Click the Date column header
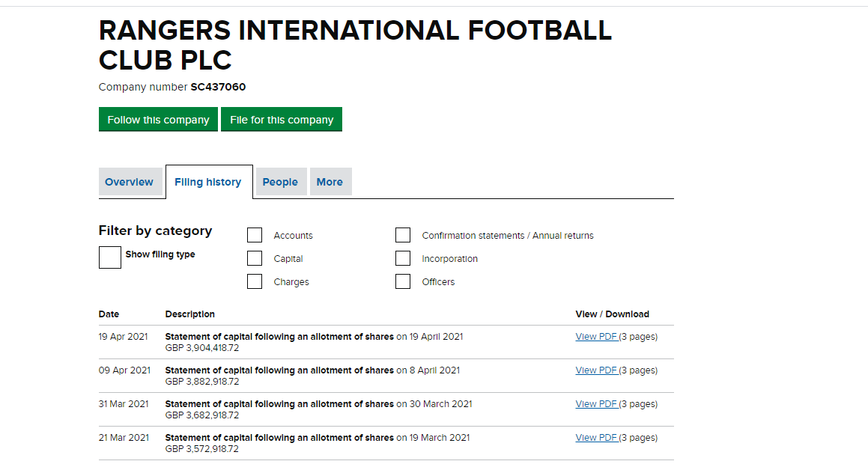Screen dimensions: 868x464 tap(109, 314)
